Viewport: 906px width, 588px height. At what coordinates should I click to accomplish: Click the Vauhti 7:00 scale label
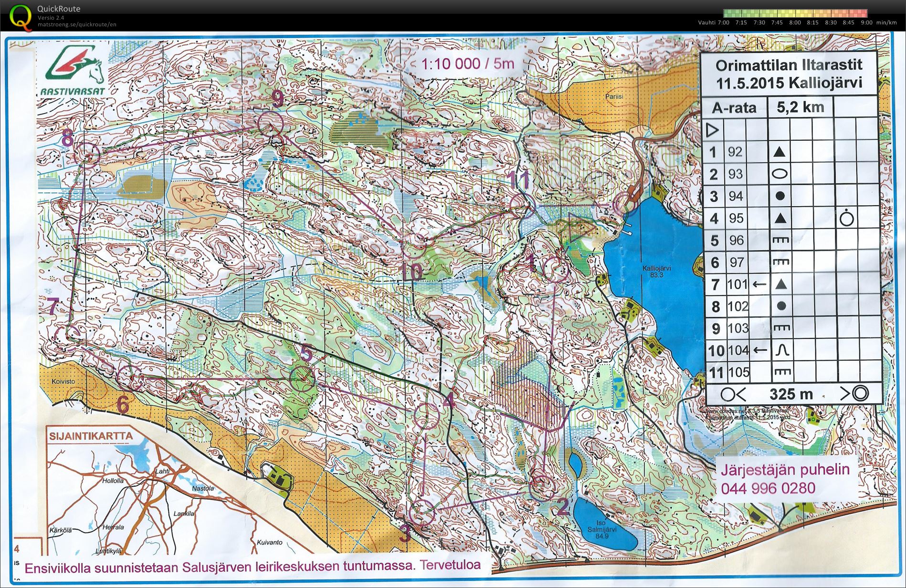[714, 22]
